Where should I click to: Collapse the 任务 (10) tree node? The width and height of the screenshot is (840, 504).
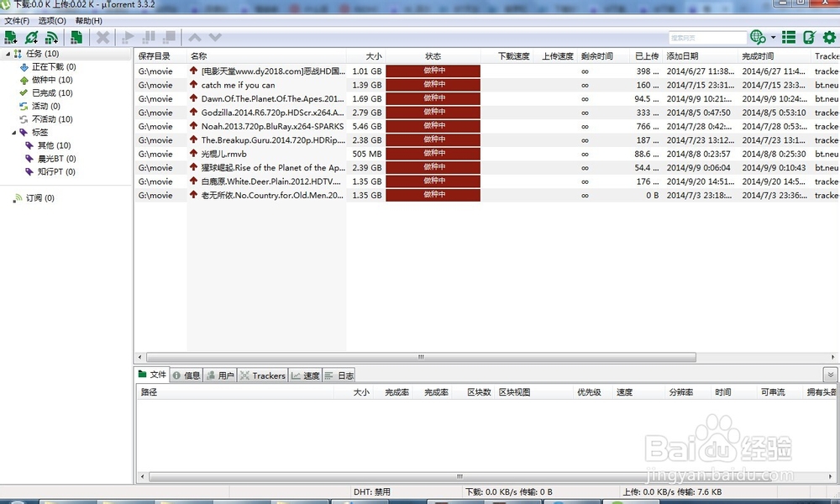[x=8, y=54]
